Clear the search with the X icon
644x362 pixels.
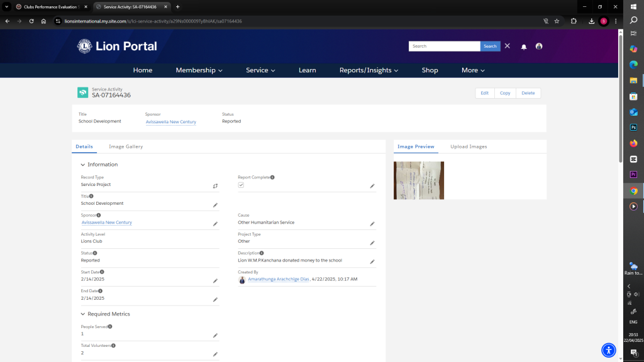click(x=508, y=46)
